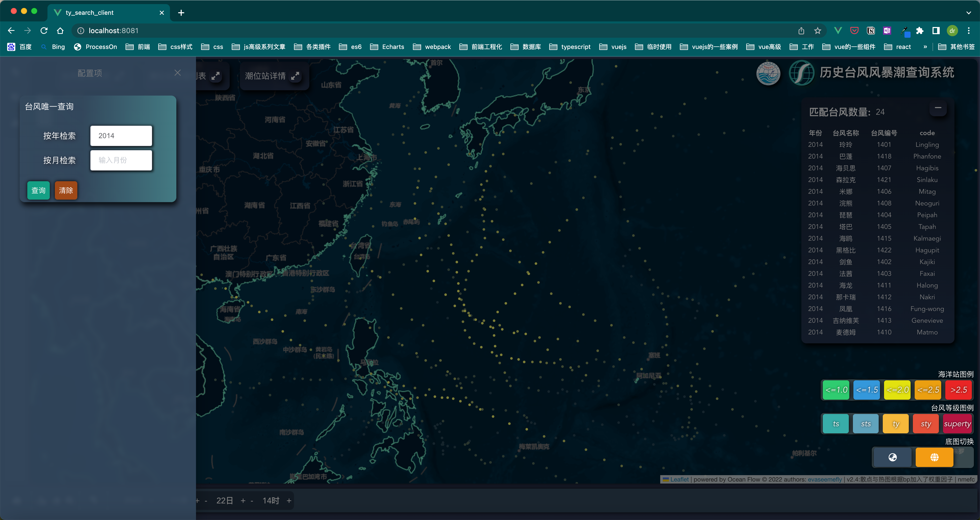Open Chrome extensions puzzle icon
Screen dimensions: 980x520
[x=920, y=31]
